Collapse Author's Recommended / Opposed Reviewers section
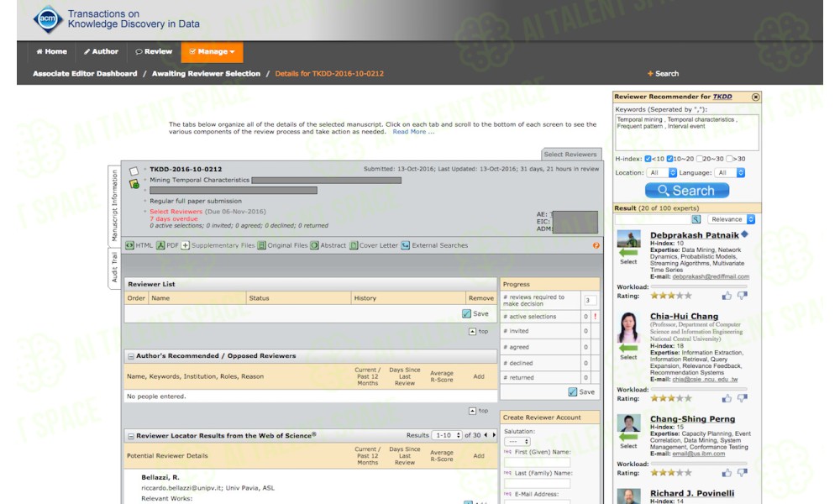Image resolution: width=840 pixels, height=504 pixels. click(x=131, y=356)
